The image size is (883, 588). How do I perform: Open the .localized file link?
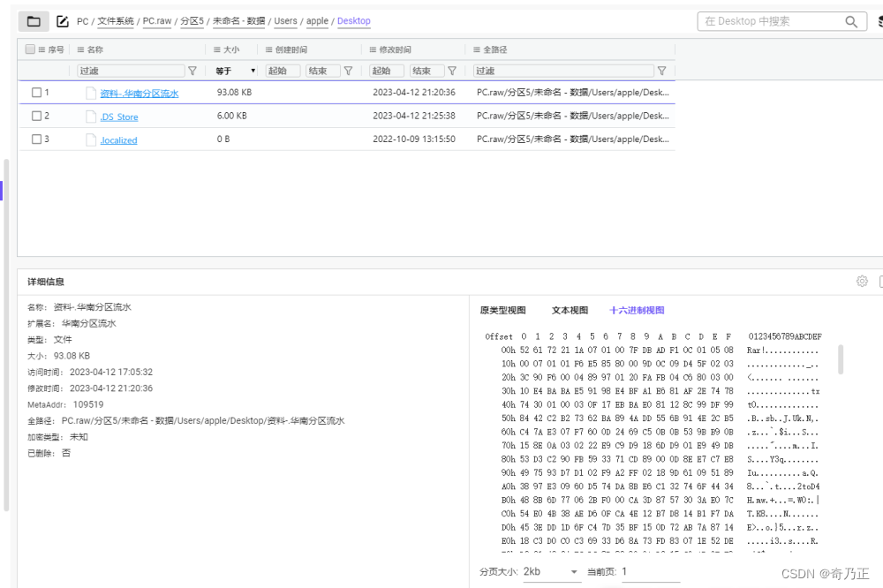click(119, 140)
